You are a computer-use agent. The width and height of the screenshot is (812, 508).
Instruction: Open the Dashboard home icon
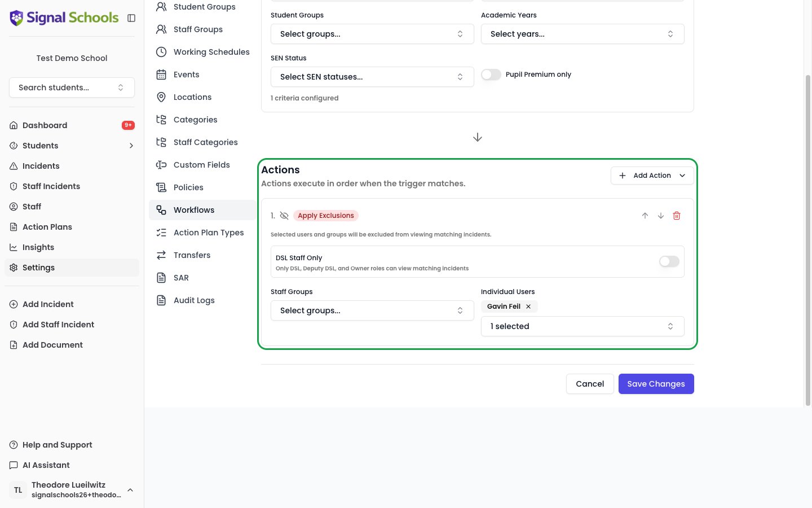click(x=14, y=125)
